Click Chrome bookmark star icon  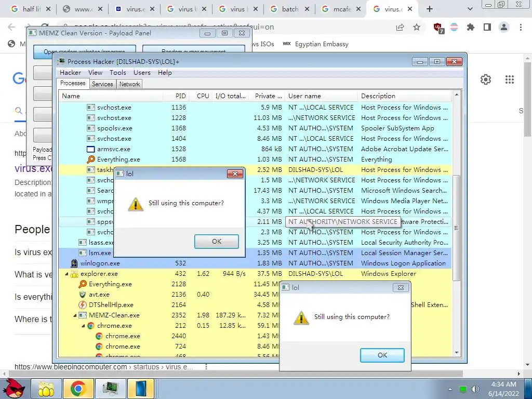point(417,27)
